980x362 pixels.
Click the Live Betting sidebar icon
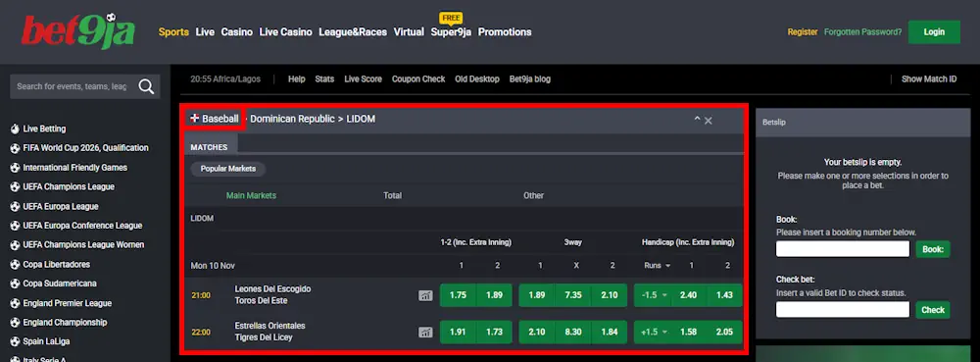click(15, 129)
